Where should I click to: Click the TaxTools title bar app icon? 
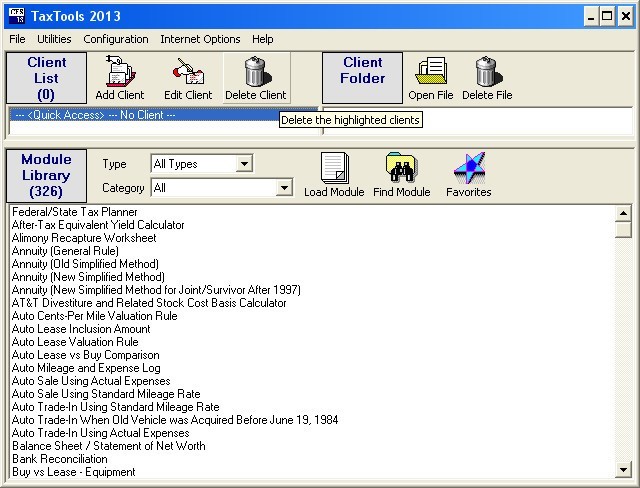pos(17,16)
